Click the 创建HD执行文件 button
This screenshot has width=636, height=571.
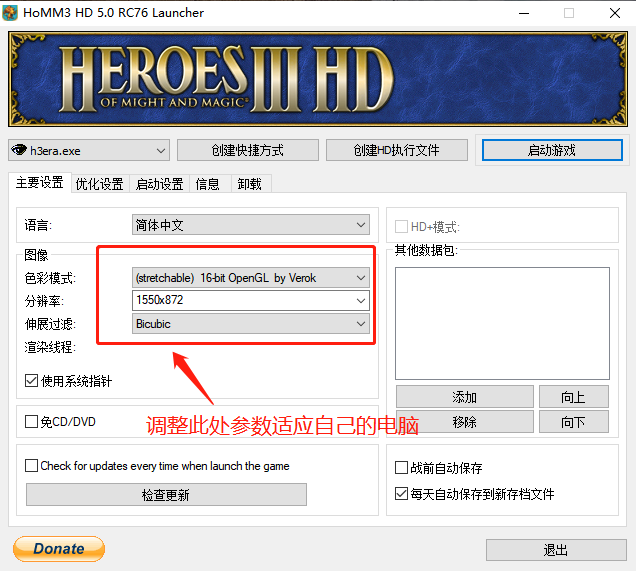(x=396, y=150)
